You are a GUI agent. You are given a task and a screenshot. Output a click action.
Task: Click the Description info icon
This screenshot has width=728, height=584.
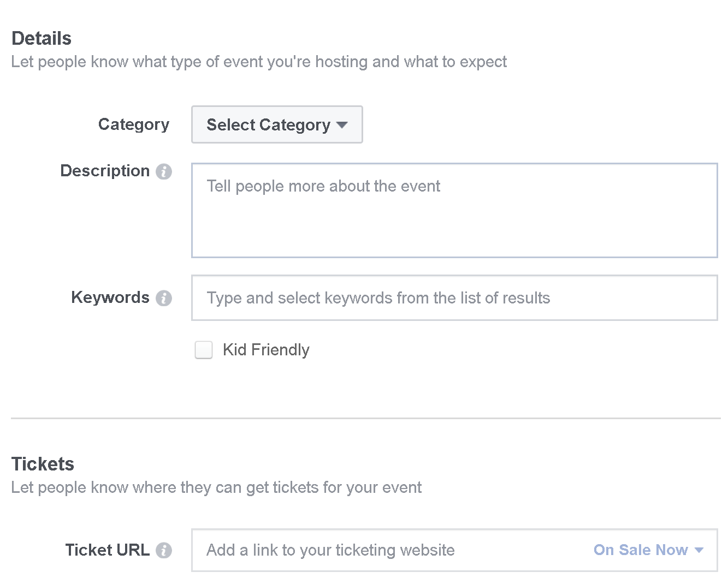(164, 172)
